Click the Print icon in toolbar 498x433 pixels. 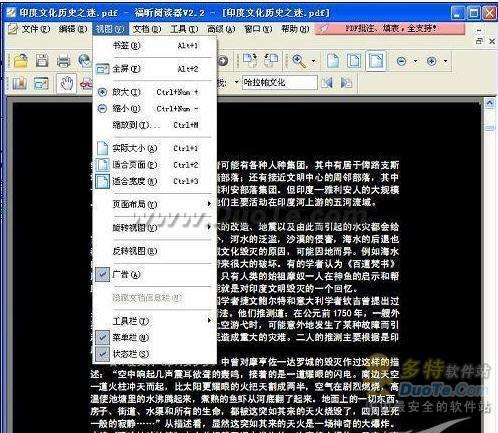pos(63,61)
